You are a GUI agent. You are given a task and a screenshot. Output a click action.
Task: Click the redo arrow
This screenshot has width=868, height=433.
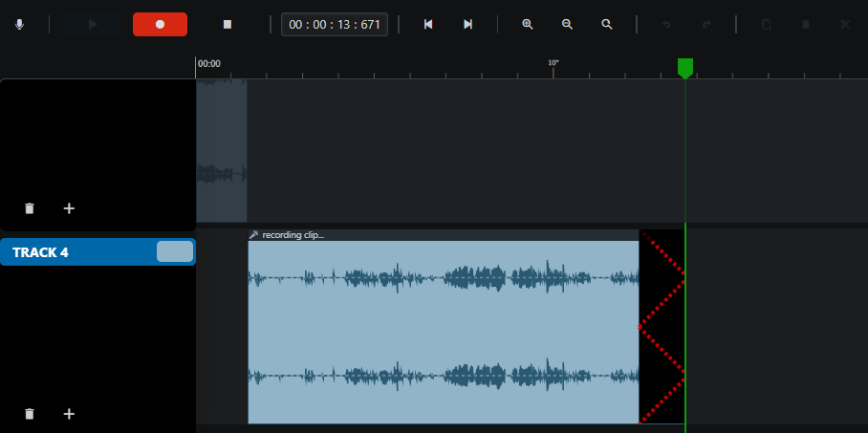point(706,24)
